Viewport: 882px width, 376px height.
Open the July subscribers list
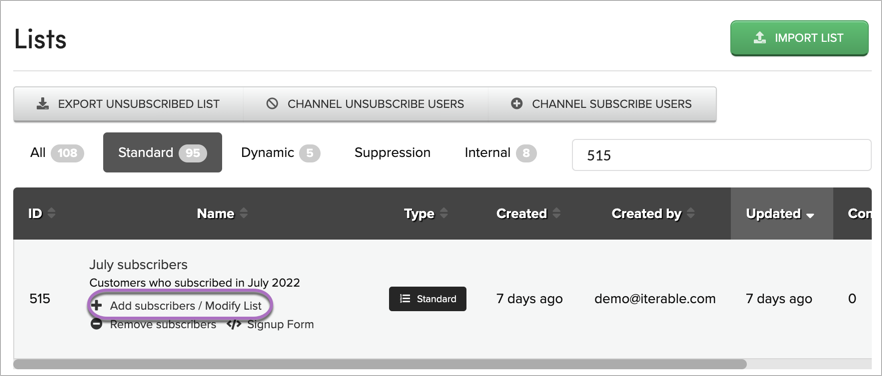[138, 265]
